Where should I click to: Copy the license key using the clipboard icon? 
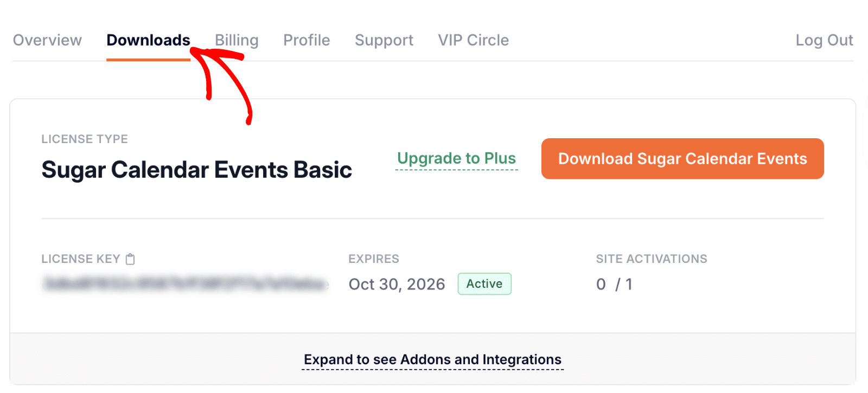[130, 259]
